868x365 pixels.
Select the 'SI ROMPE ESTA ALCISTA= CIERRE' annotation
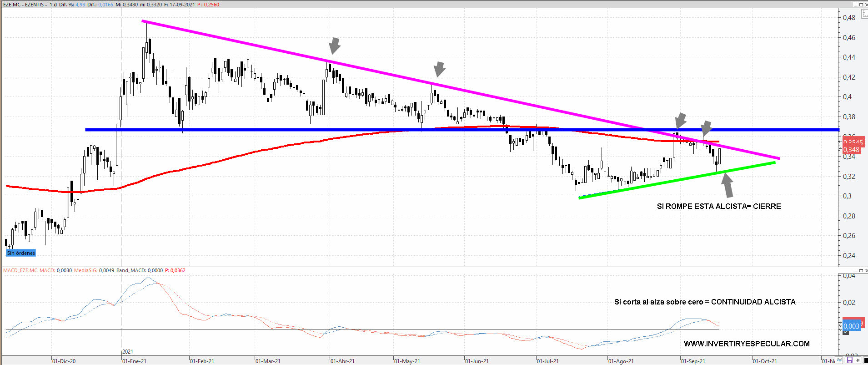(718, 206)
